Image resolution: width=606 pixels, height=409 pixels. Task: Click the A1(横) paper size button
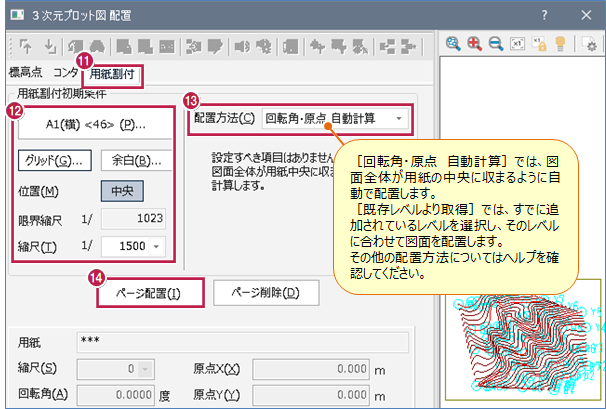coord(95,124)
